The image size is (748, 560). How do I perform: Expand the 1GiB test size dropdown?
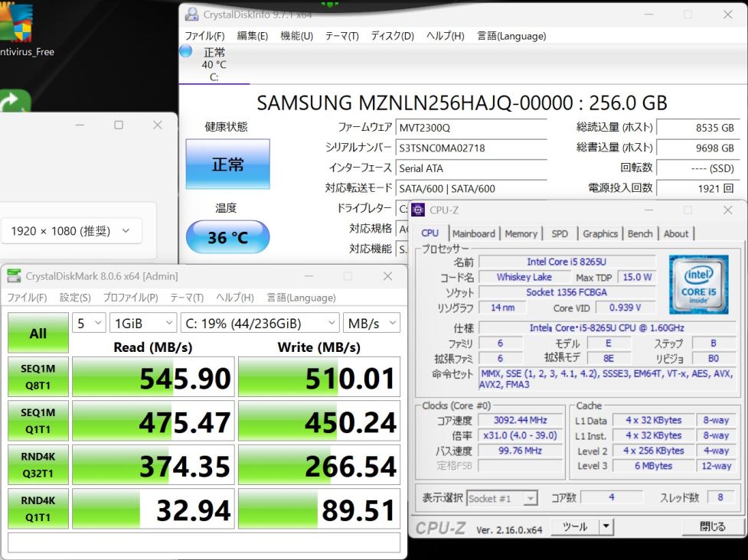click(x=142, y=324)
